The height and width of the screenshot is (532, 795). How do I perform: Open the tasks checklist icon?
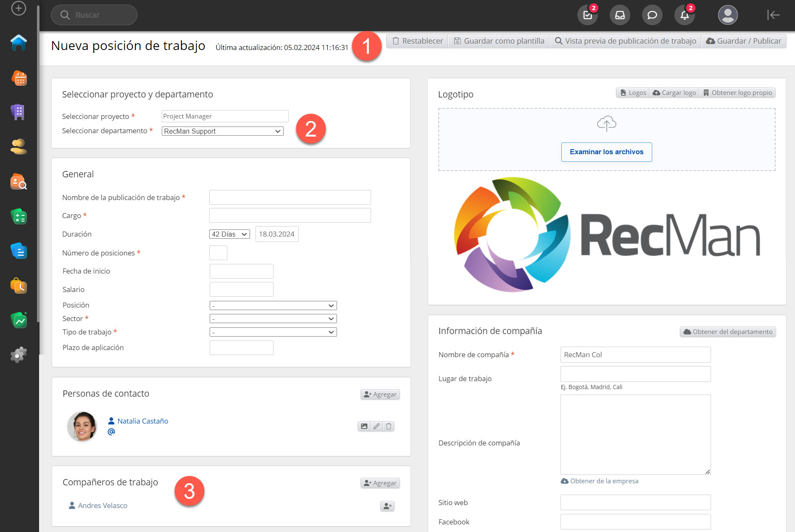pyautogui.click(x=587, y=15)
